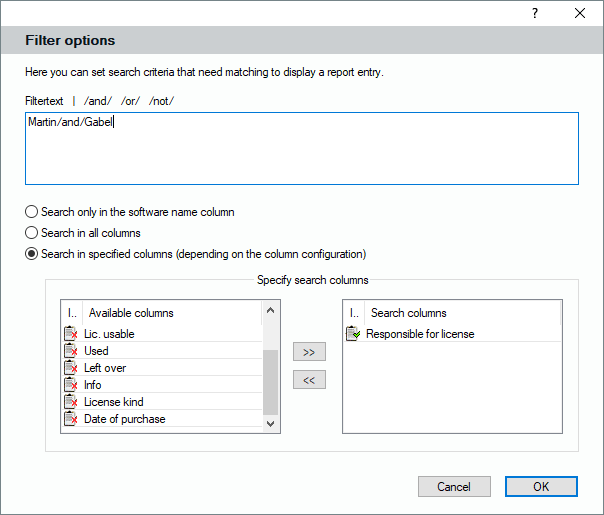Add selected column with >> button
604x515 pixels.
coord(308,353)
